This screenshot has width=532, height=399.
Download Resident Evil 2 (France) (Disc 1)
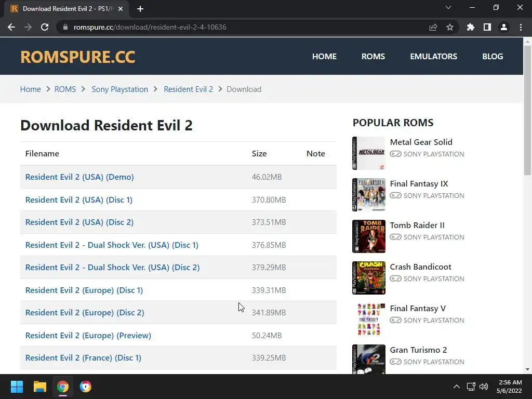(x=84, y=358)
